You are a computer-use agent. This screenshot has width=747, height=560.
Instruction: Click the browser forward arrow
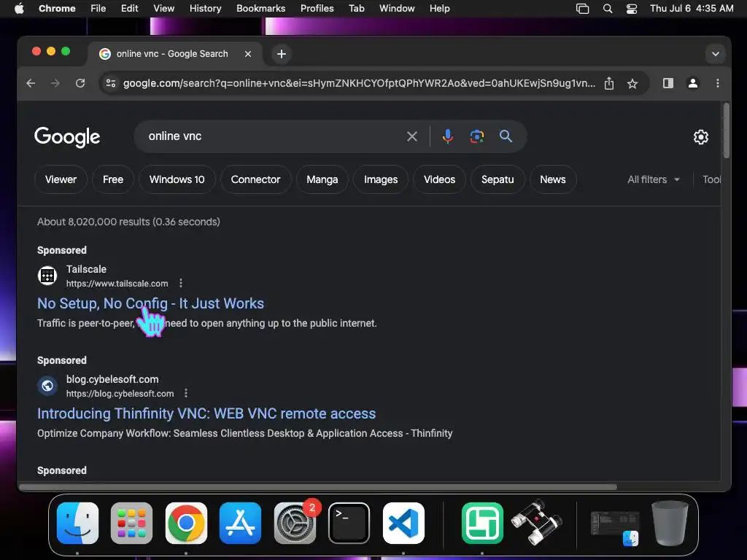[x=55, y=83]
